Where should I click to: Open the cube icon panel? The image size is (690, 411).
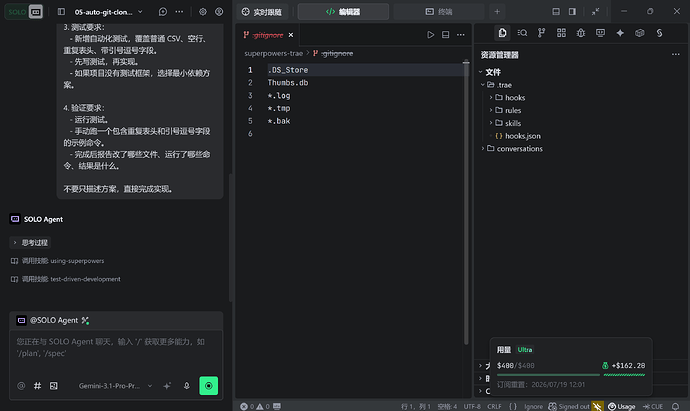point(640,33)
